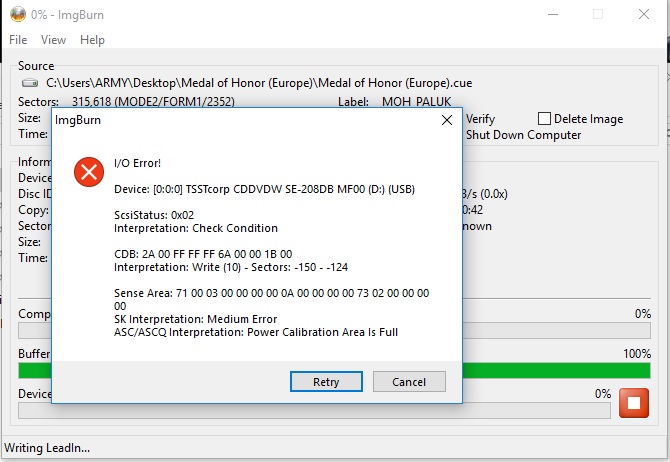Click the 'Writing LeadIn...' status text

tap(47, 448)
